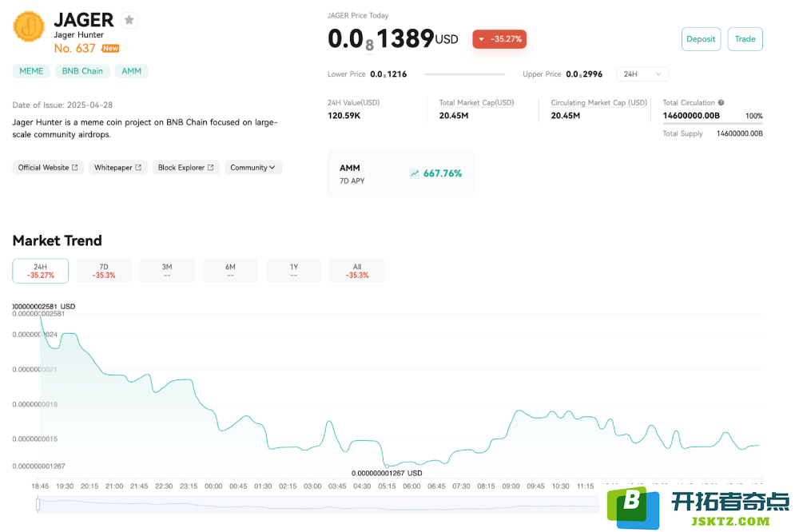The image size is (799, 532).
Task: Open the 24H price range dropdown
Action: (642, 73)
